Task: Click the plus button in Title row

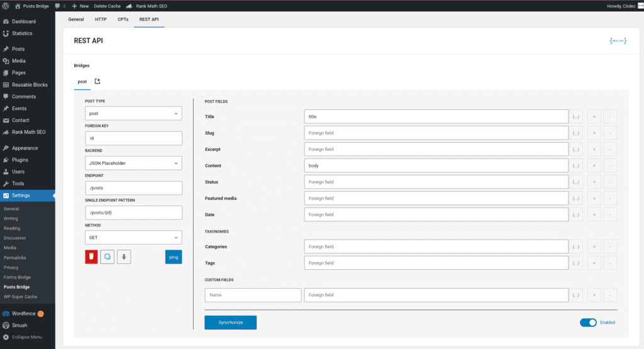Action: 594,116
